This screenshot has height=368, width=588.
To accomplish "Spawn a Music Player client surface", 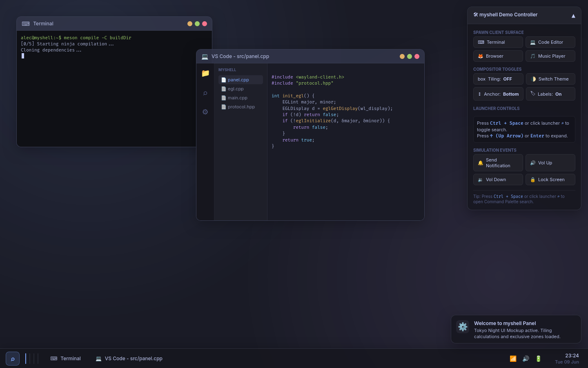I will click(550, 56).
